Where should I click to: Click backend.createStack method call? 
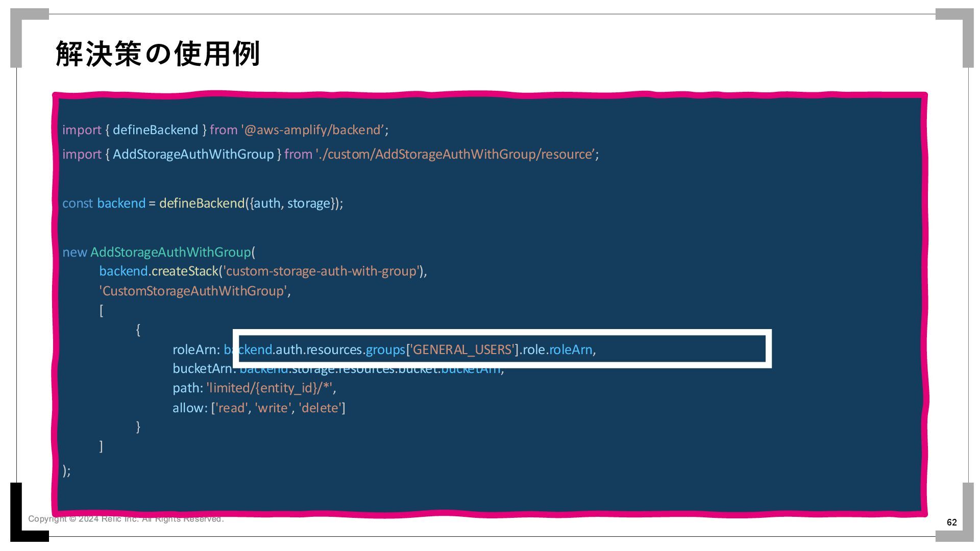click(159, 271)
